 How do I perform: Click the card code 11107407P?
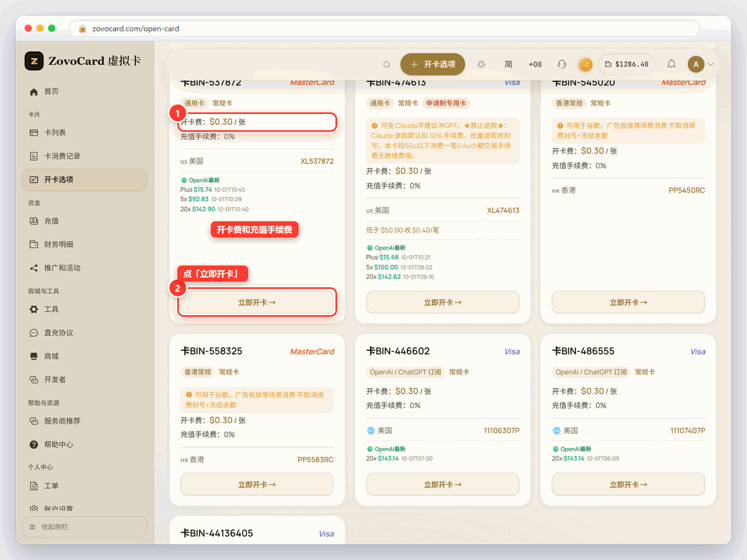688,431
